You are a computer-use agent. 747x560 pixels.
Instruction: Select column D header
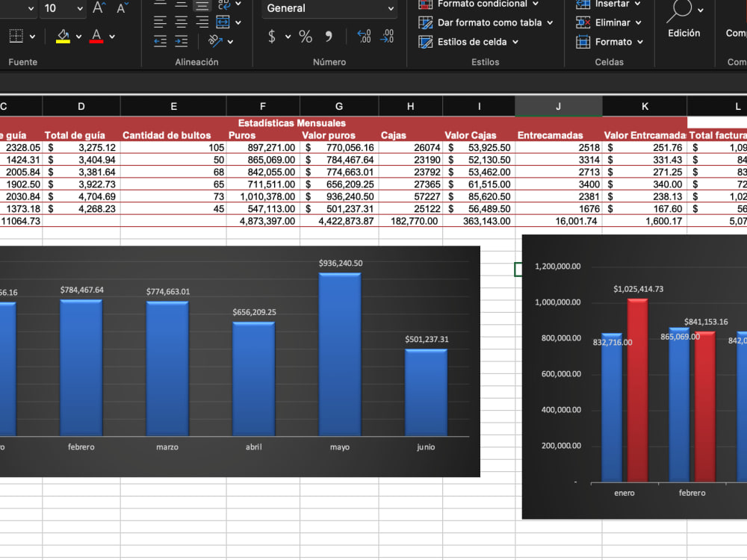[81, 106]
